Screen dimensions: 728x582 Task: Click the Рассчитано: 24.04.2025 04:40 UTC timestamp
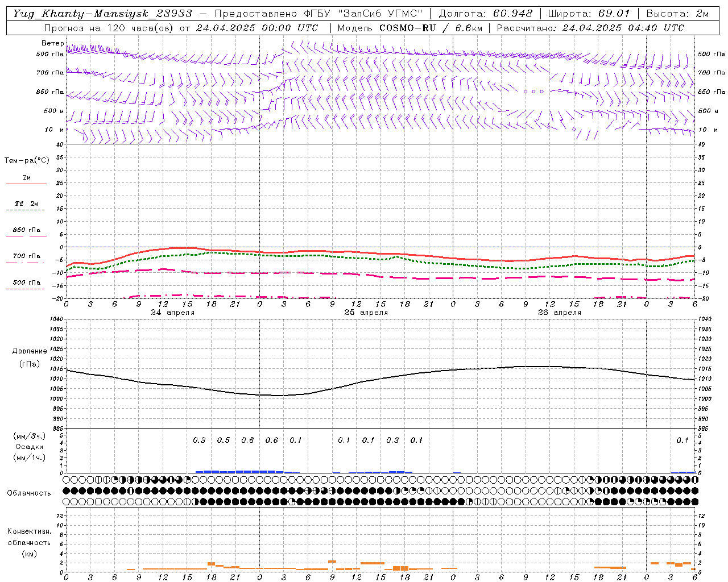coord(590,28)
